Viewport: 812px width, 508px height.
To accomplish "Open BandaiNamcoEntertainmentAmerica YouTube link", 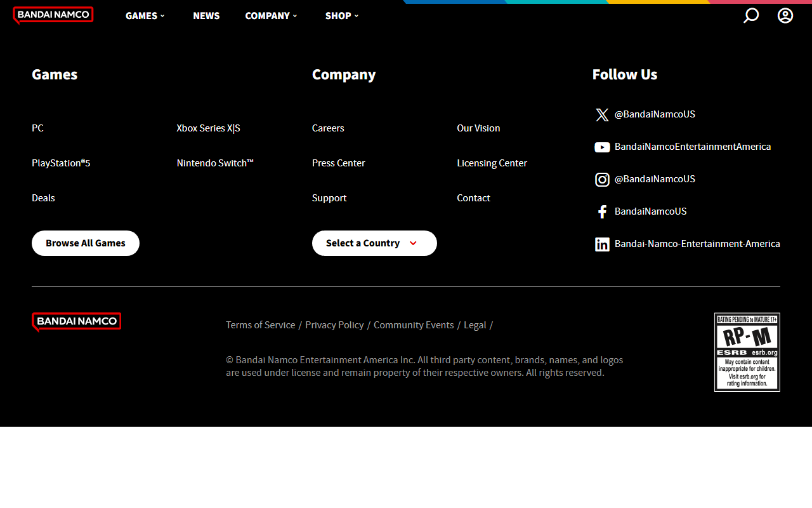I will (693, 147).
